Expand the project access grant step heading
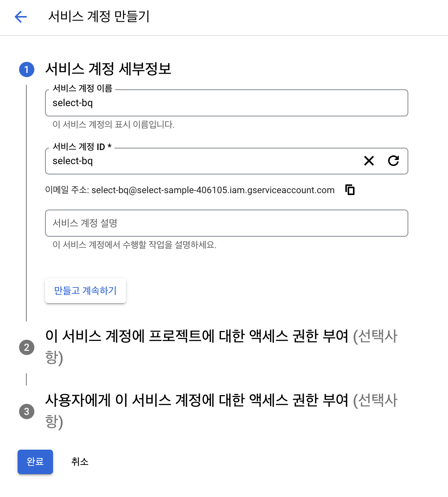 click(221, 347)
